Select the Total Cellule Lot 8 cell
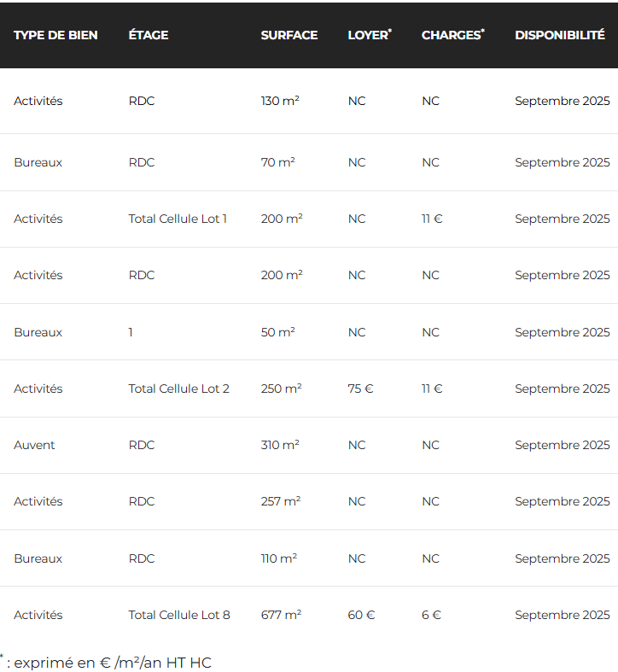The height and width of the screenshot is (672, 618). click(179, 615)
